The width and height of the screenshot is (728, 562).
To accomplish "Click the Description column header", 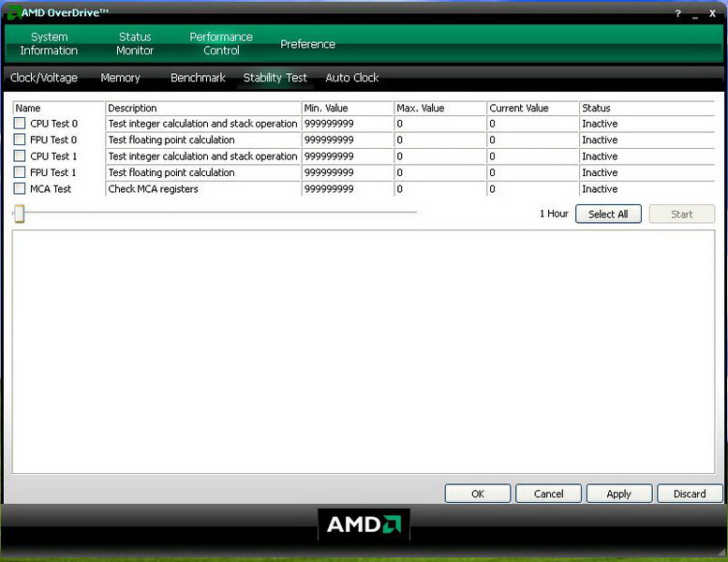I will click(x=203, y=108).
